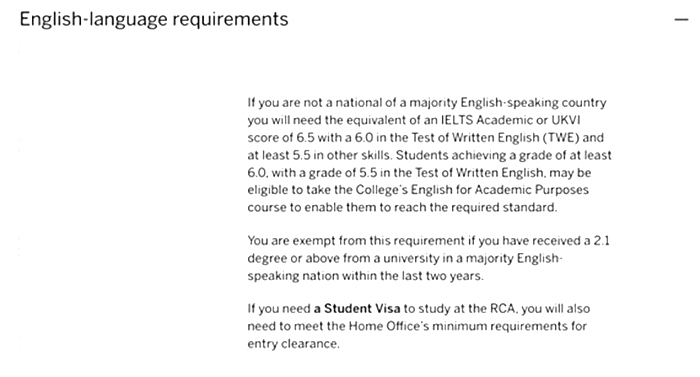Click the word IELTS in first paragraph
The height and width of the screenshot is (377, 700).
457,120
